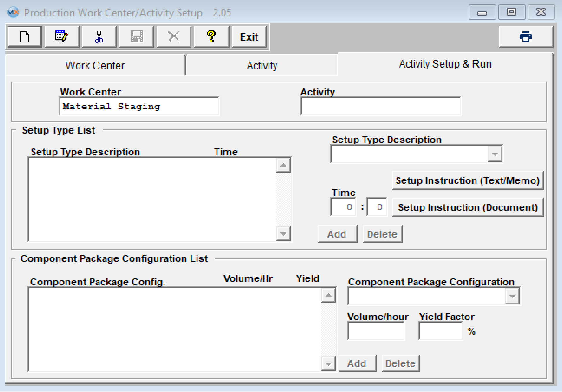562x392 pixels.
Task: Open the Component Package Configuration dropdown
Action: [512, 296]
